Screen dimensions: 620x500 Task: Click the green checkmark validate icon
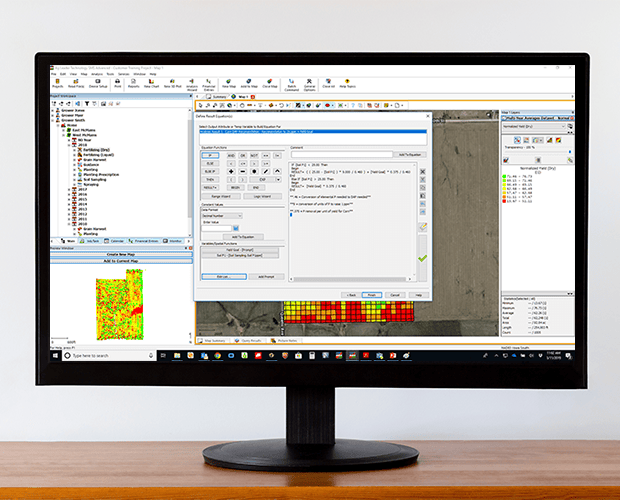pos(422,258)
